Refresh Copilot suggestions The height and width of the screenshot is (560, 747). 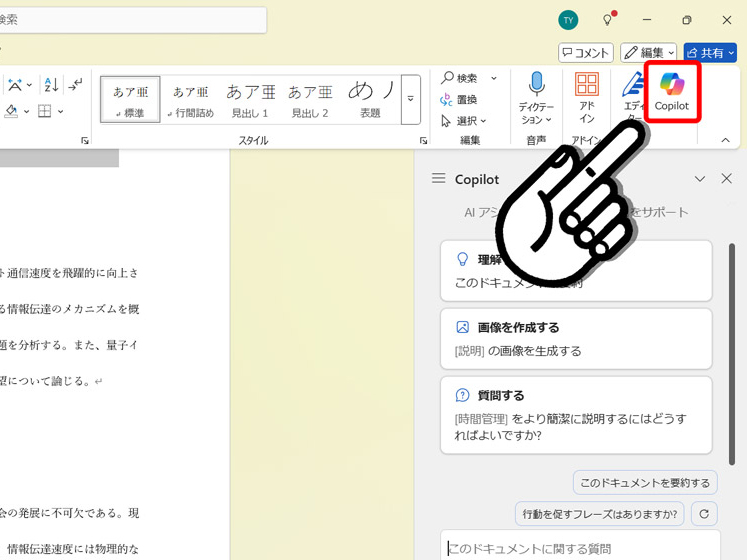(x=704, y=514)
